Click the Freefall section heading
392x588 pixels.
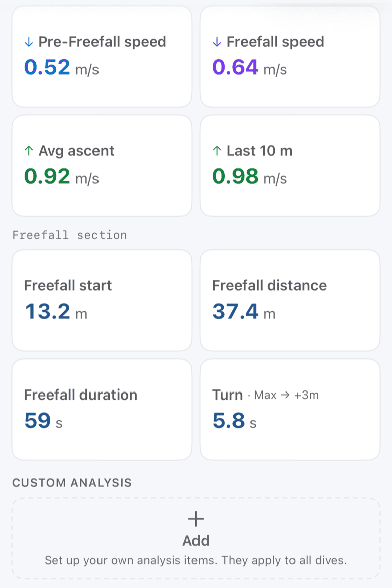(x=69, y=235)
